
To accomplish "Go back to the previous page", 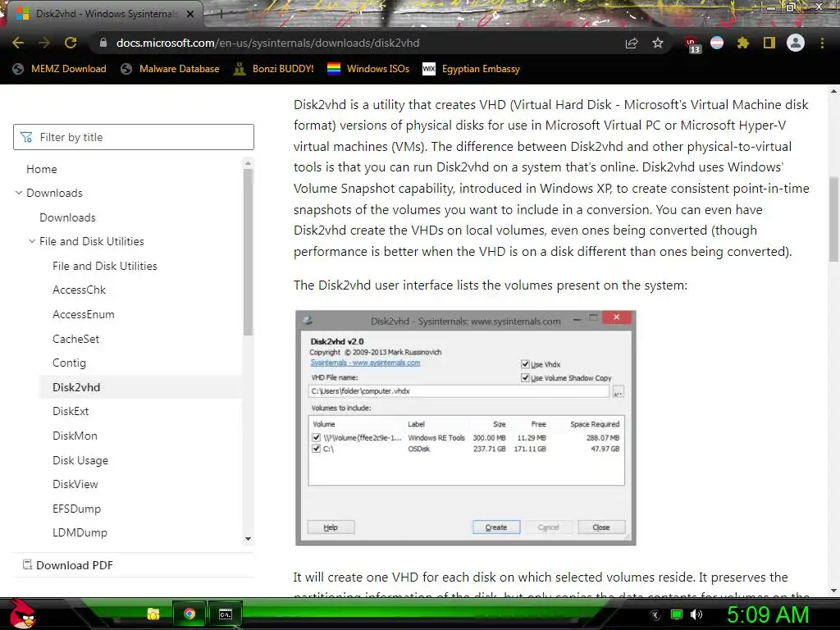I will tap(18, 43).
